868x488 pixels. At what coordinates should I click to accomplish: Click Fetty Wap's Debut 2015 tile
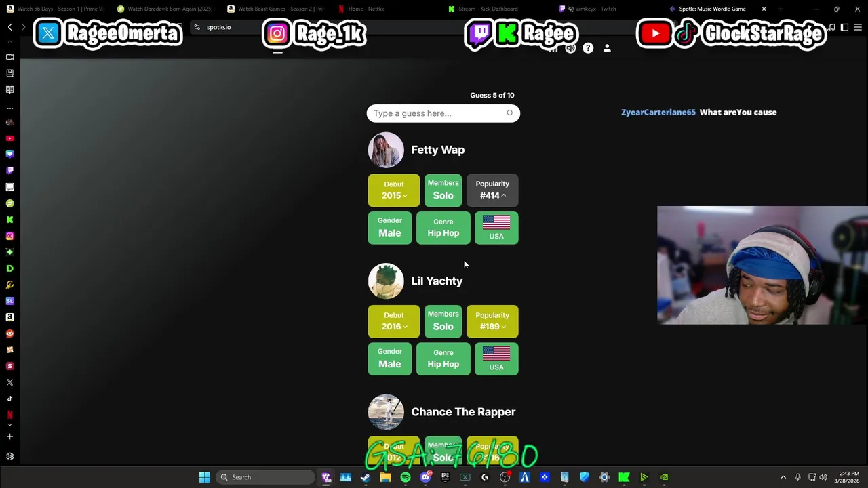click(394, 190)
